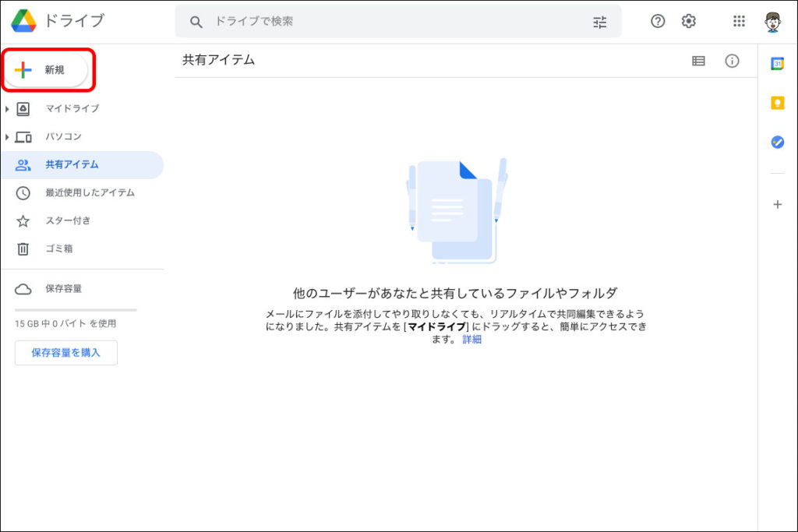This screenshot has height=532, width=798.
Task: Toggle the details info panel icon
Action: 732,61
